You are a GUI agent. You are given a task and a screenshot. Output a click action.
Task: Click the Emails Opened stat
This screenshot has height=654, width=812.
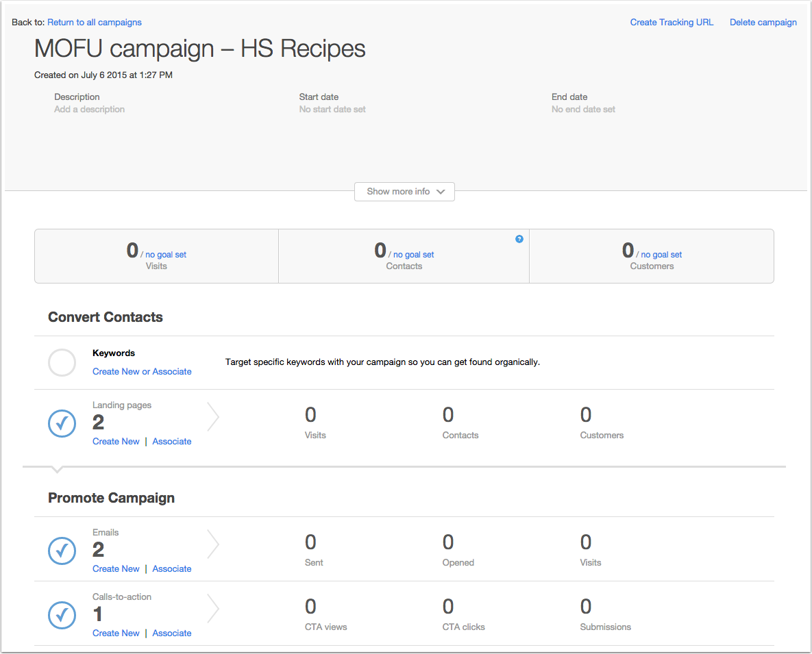pyautogui.click(x=458, y=550)
